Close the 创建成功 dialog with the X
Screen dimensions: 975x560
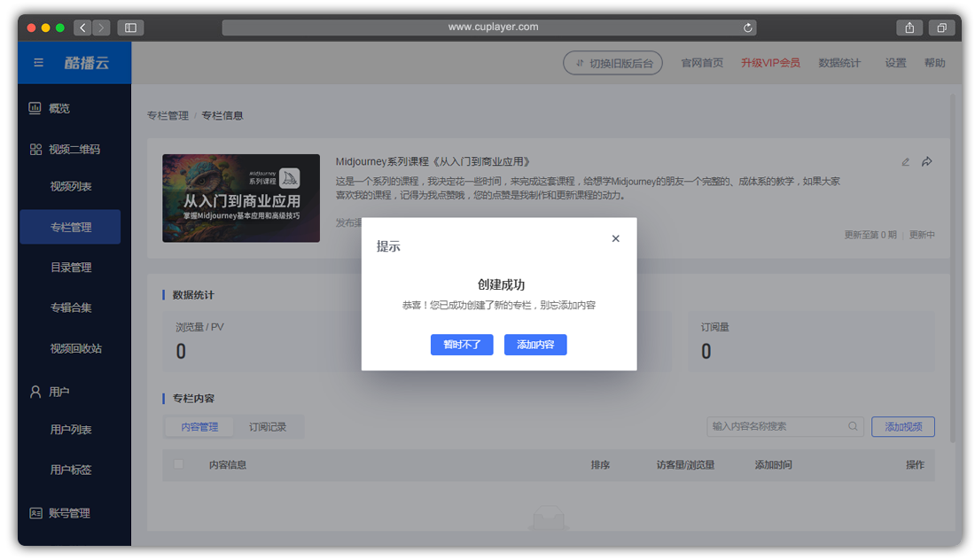[616, 237]
